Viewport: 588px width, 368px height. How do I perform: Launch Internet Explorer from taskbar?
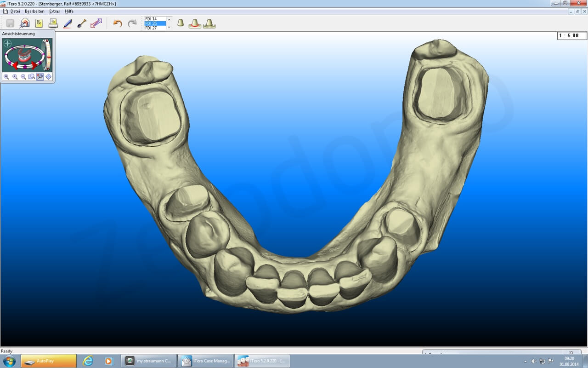[88, 361]
